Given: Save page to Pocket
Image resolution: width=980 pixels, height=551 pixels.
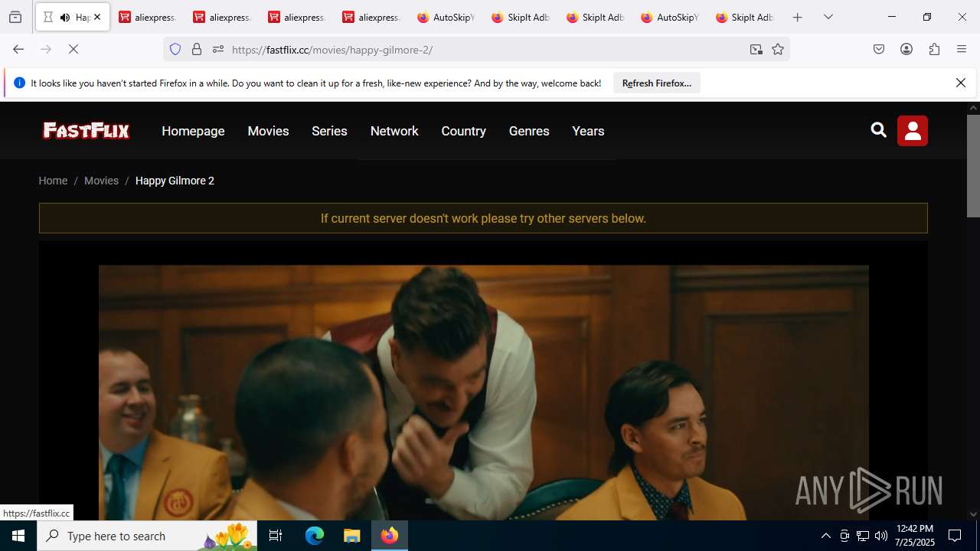Looking at the screenshot, I should click(879, 49).
